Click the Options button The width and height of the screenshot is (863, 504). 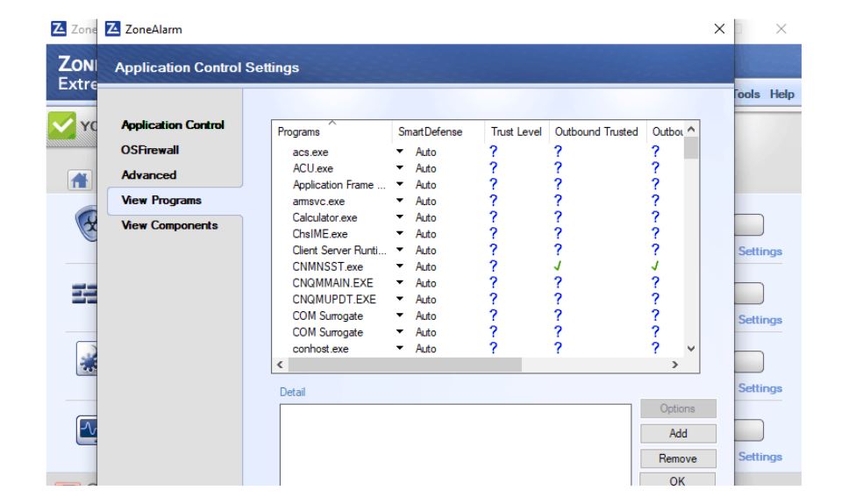[x=678, y=408]
